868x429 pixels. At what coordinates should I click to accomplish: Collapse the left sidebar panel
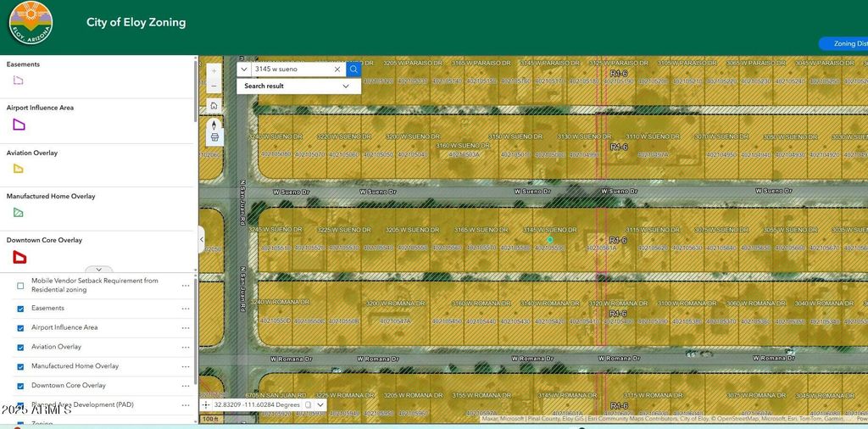point(202,240)
